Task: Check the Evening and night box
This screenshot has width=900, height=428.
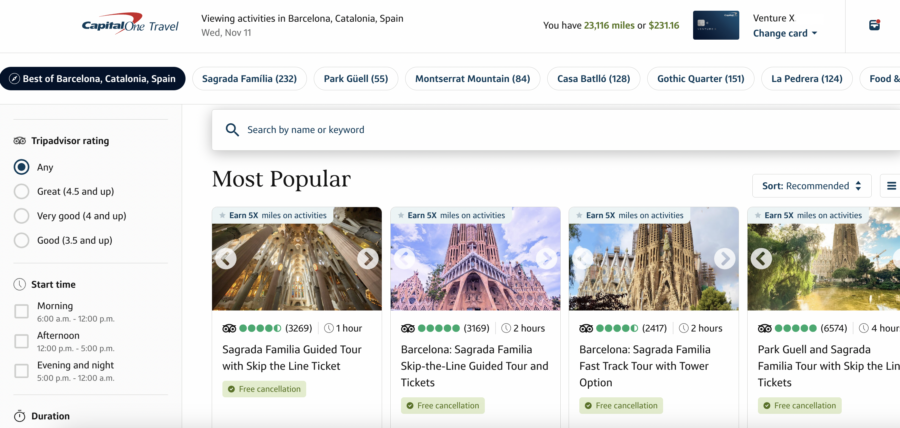Action: [21, 371]
